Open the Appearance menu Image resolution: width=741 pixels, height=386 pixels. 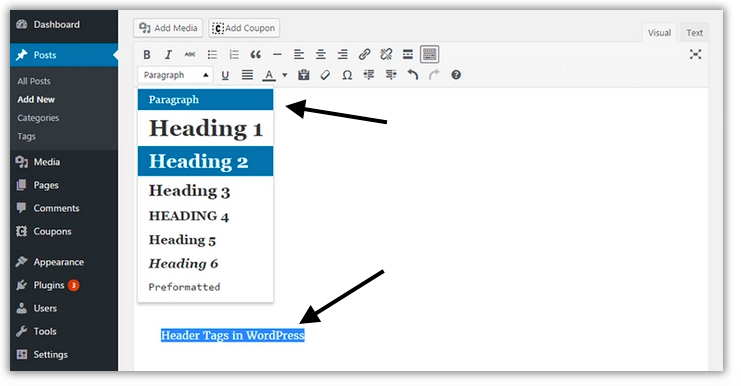[64, 262]
